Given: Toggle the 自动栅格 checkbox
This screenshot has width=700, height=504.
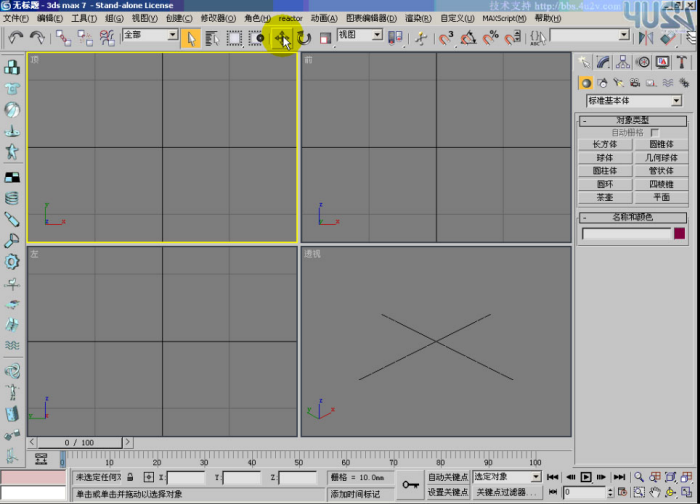Looking at the screenshot, I should [655, 132].
